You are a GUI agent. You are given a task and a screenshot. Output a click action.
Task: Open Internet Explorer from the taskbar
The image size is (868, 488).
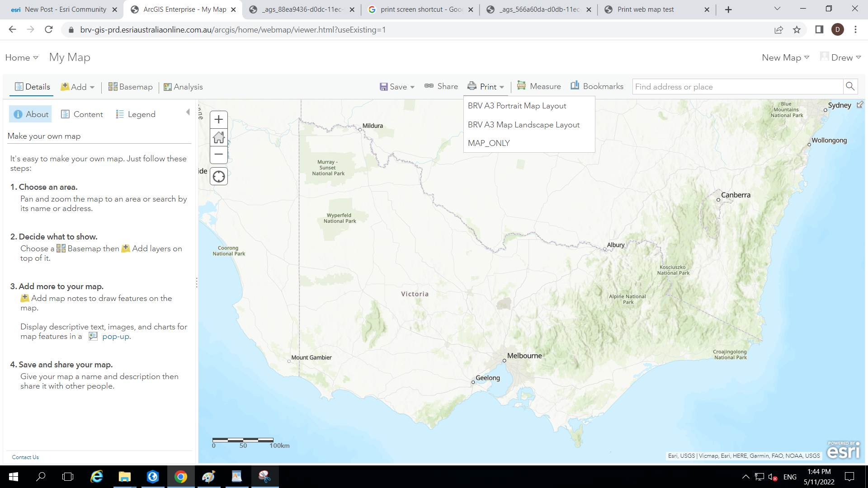[x=97, y=477]
